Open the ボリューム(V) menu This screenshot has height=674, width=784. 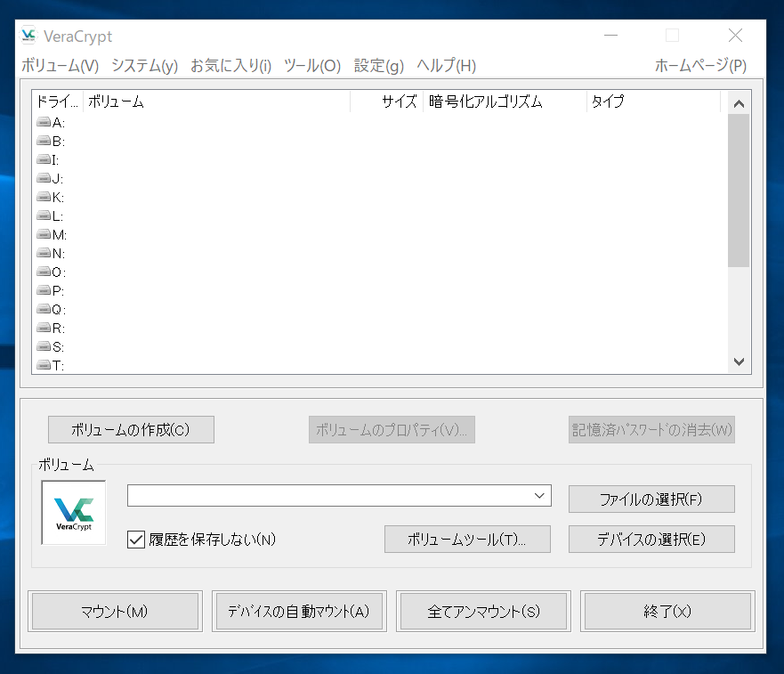(x=60, y=66)
